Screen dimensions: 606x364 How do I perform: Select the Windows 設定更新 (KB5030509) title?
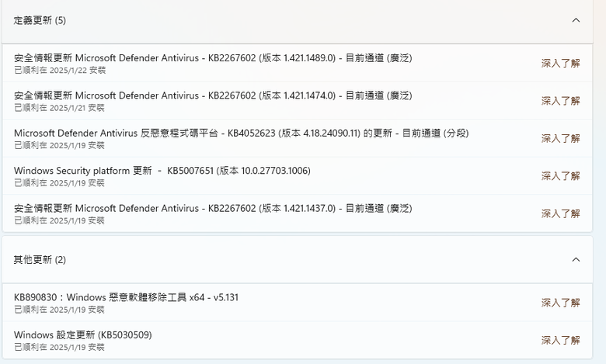pos(82,335)
